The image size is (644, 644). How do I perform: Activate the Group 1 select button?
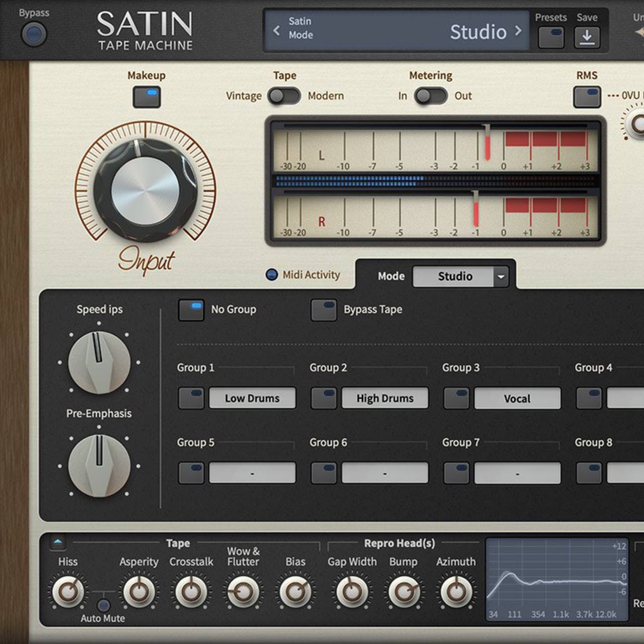(x=191, y=398)
